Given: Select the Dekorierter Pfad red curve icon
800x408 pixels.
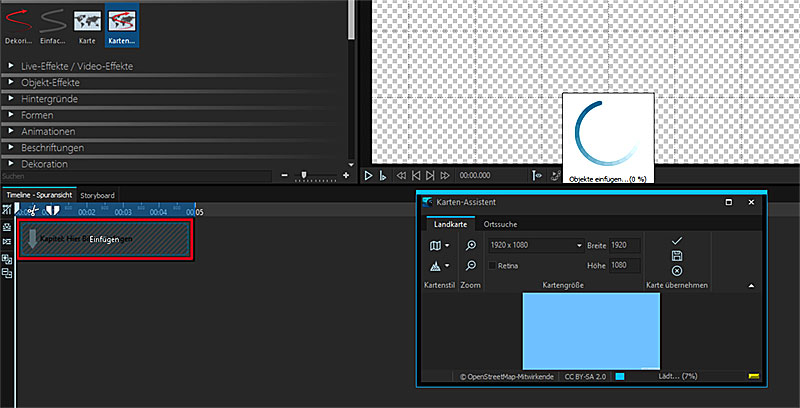Looking at the screenshot, I should [17, 22].
